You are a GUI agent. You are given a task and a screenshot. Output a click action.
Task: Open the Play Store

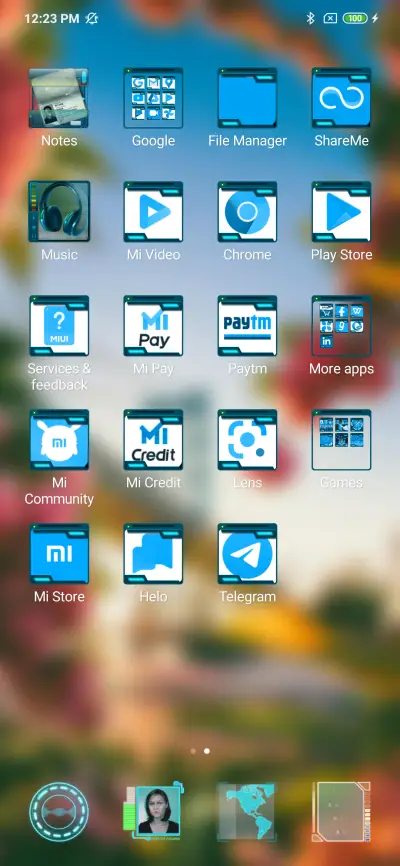point(341,212)
